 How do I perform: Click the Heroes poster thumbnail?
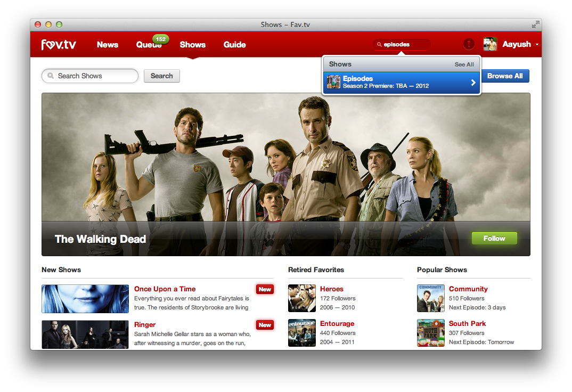[301, 298]
